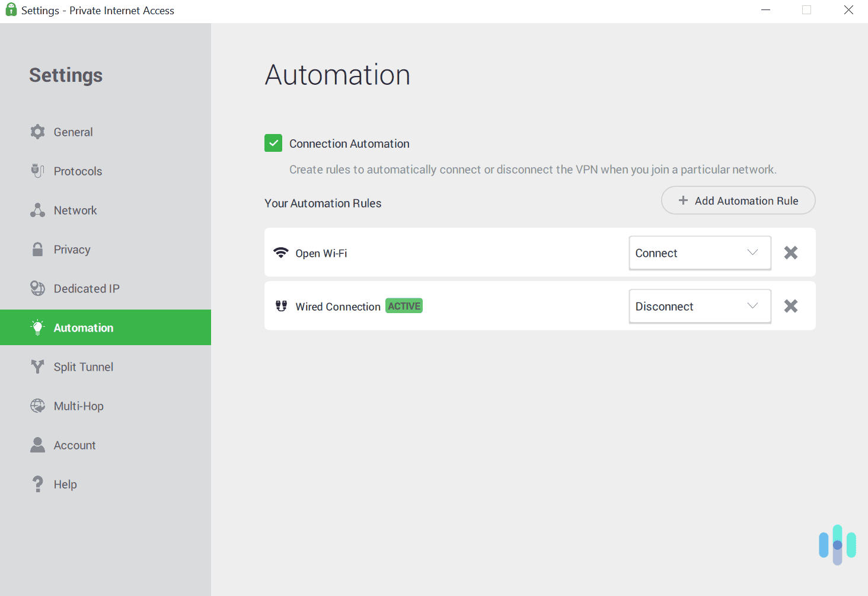Remove the Open Wi-Fi automation rule
Screen dimensions: 868x596
790,253
